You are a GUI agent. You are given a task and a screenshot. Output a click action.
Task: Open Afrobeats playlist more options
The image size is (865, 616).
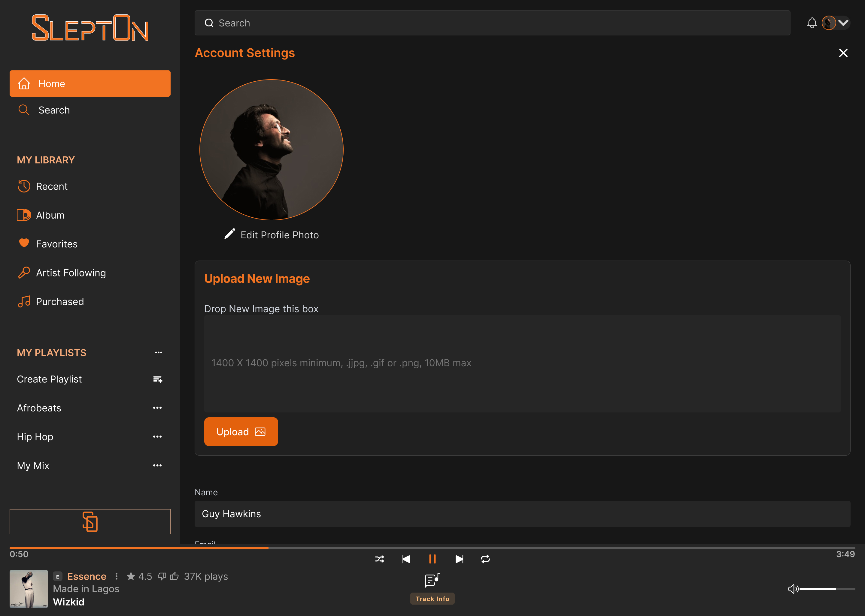click(157, 408)
